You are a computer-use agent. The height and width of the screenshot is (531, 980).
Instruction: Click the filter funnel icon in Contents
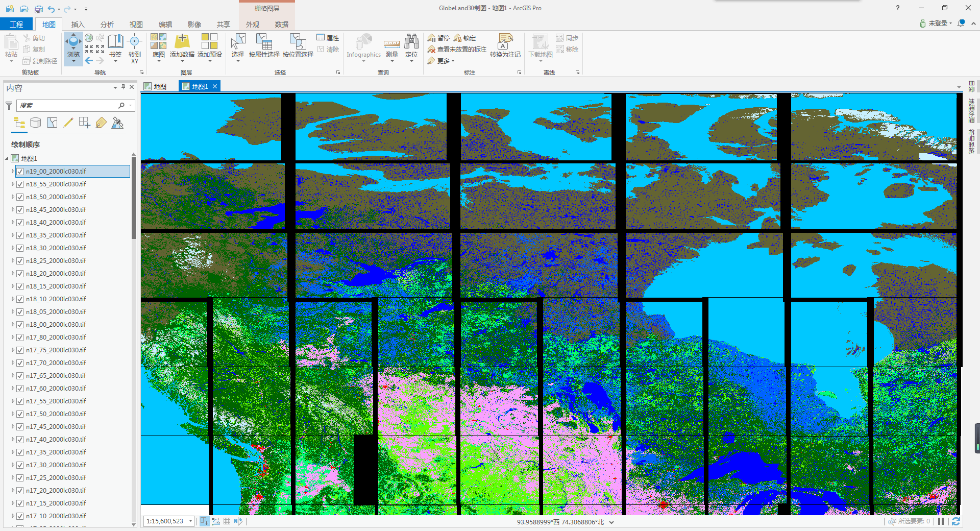(9, 106)
